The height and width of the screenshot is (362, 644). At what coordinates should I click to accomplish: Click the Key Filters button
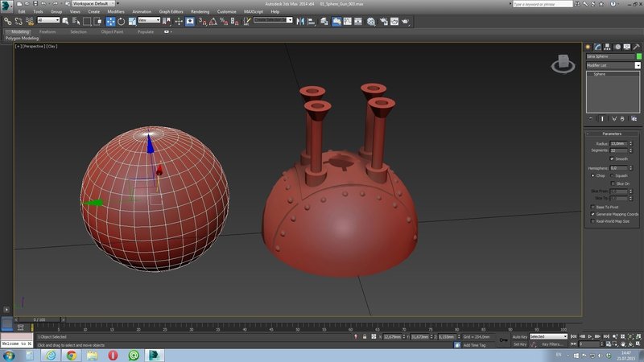click(x=551, y=344)
